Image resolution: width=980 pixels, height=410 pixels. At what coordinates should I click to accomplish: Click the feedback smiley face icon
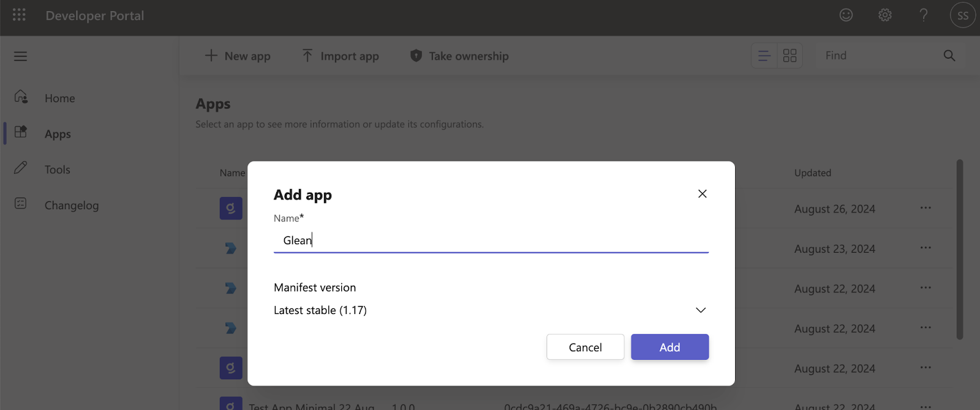(846, 15)
